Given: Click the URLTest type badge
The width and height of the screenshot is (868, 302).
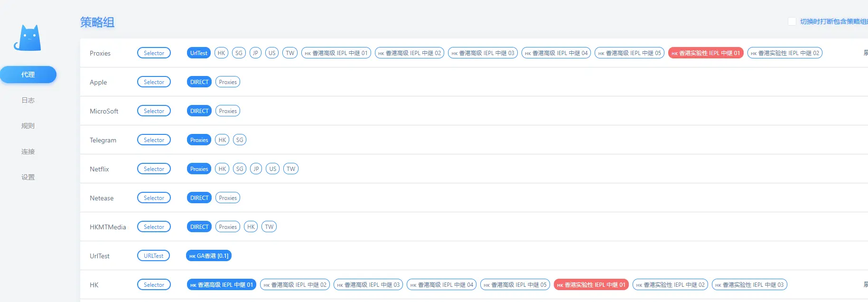Looking at the screenshot, I should click(154, 256).
